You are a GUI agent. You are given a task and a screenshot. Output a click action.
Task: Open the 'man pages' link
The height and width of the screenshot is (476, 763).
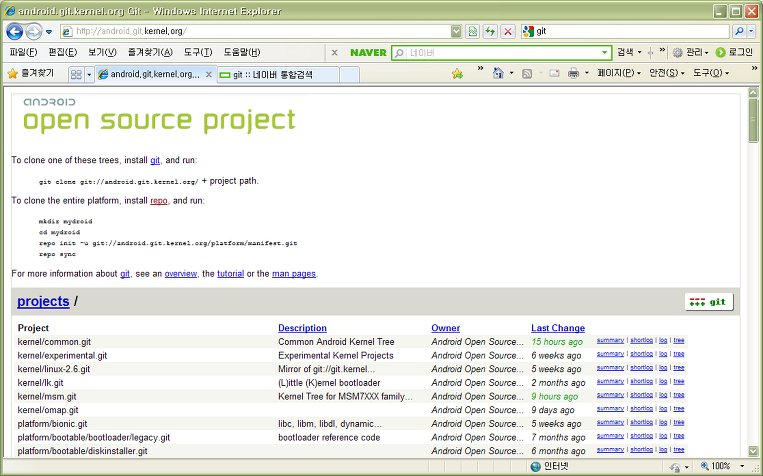293,274
